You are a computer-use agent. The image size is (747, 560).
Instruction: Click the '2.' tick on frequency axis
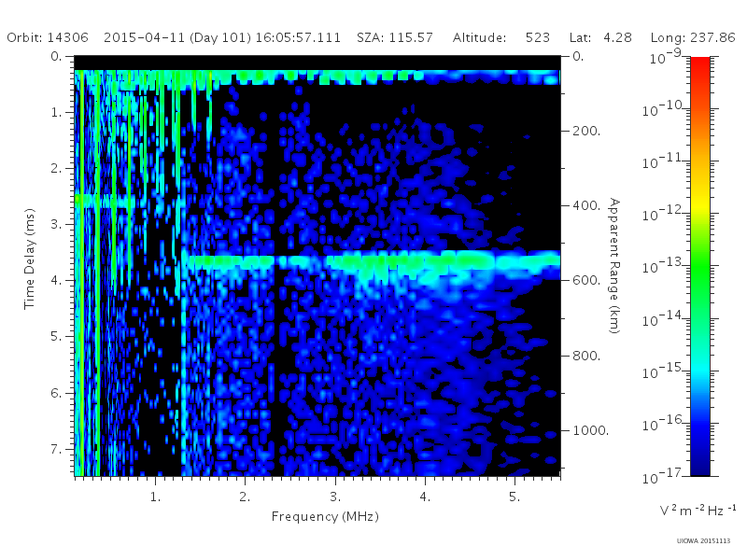245,497
